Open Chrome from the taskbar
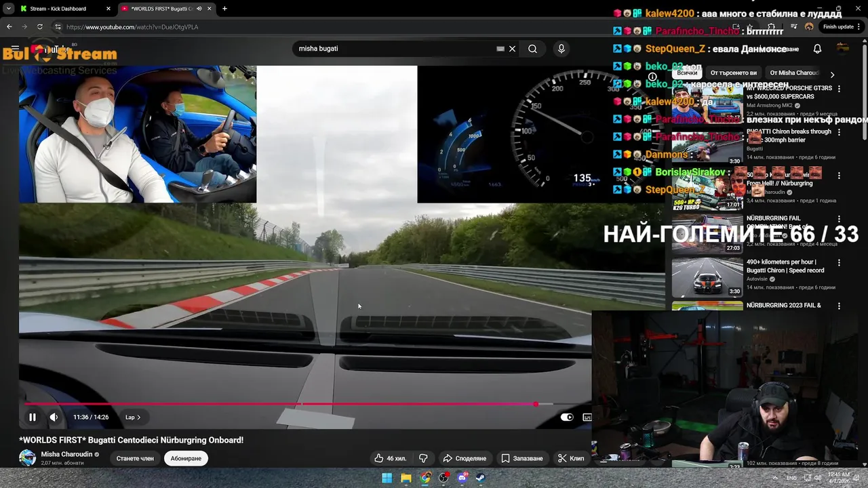The height and width of the screenshot is (488, 868). pyautogui.click(x=425, y=478)
